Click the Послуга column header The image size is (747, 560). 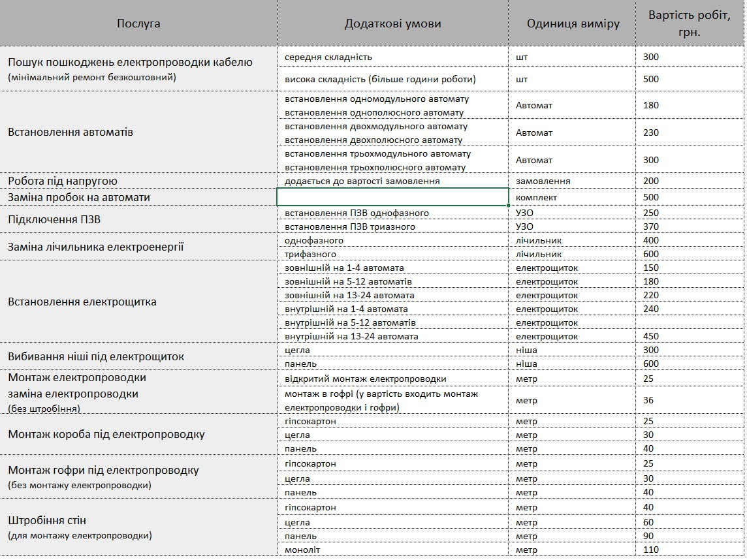click(x=138, y=23)
